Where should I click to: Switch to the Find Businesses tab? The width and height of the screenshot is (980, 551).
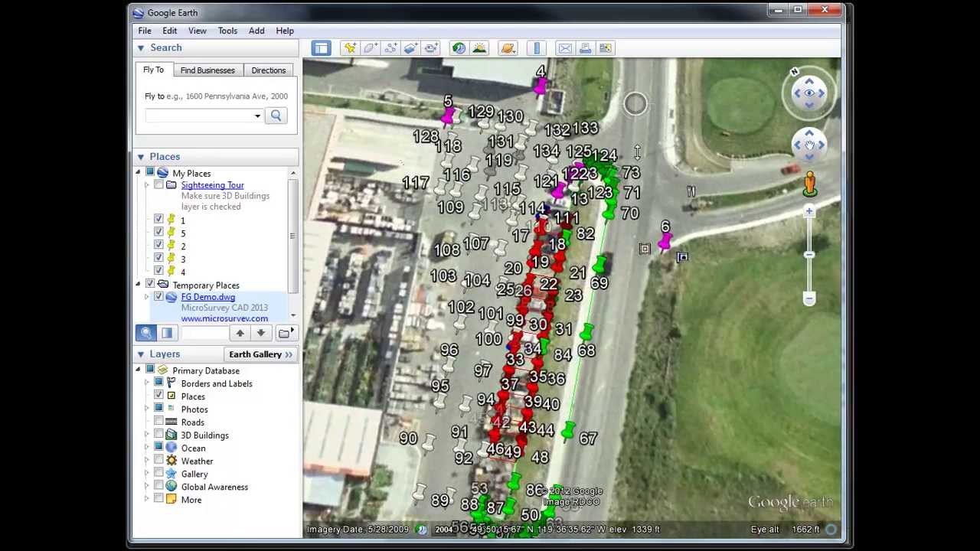point(207,70)
